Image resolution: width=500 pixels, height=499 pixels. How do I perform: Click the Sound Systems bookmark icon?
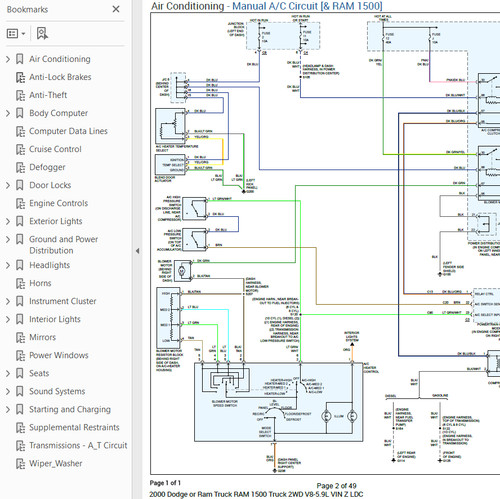coord(20,391)
